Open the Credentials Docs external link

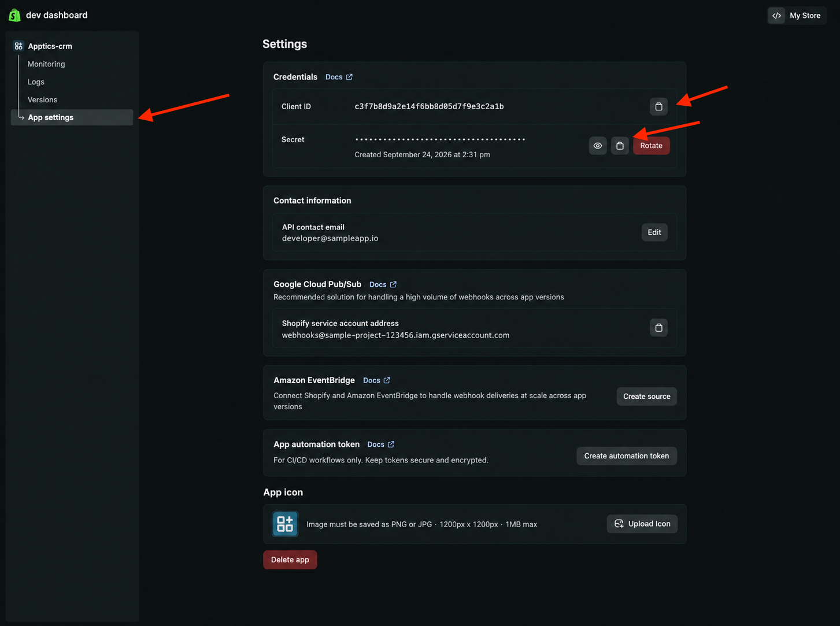coord(339,77)
